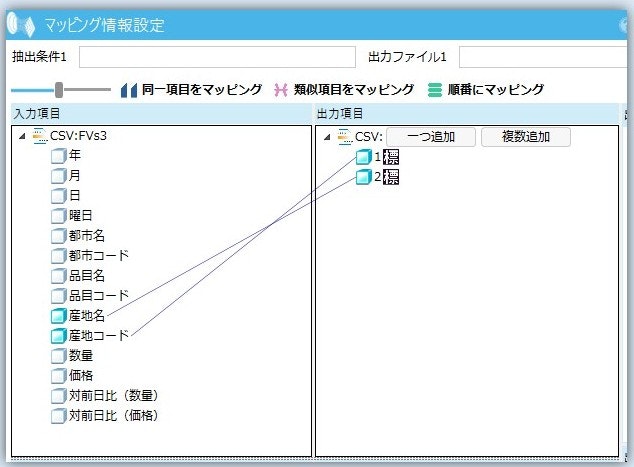The image size is (634, 467).
Task: Click the 価格 field cube icon
Action: [59, 376]
